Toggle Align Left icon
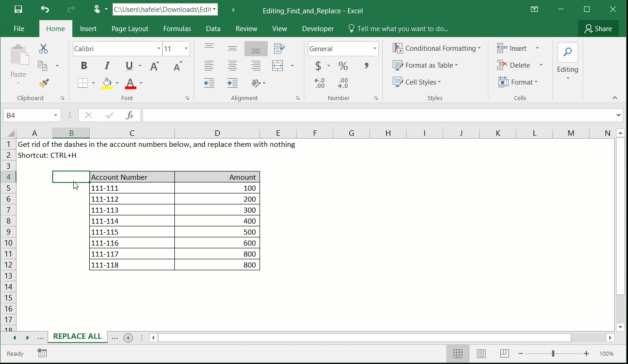The width and height of the screenshot is (628, 364). [x=209, y=66]
